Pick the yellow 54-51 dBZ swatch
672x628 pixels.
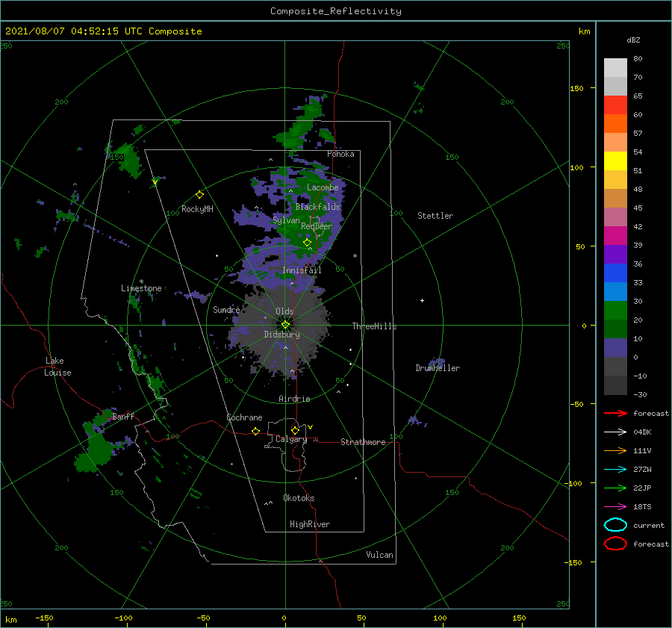(615, 161)
